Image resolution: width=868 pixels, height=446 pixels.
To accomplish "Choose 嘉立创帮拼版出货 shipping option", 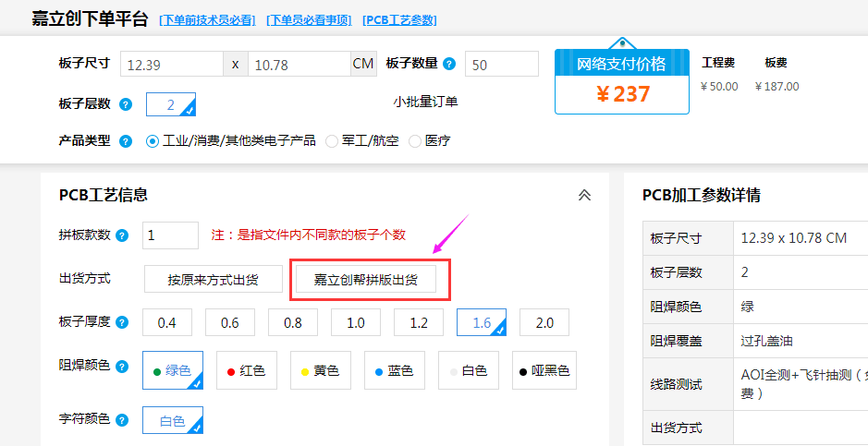I will click(365, 280).
